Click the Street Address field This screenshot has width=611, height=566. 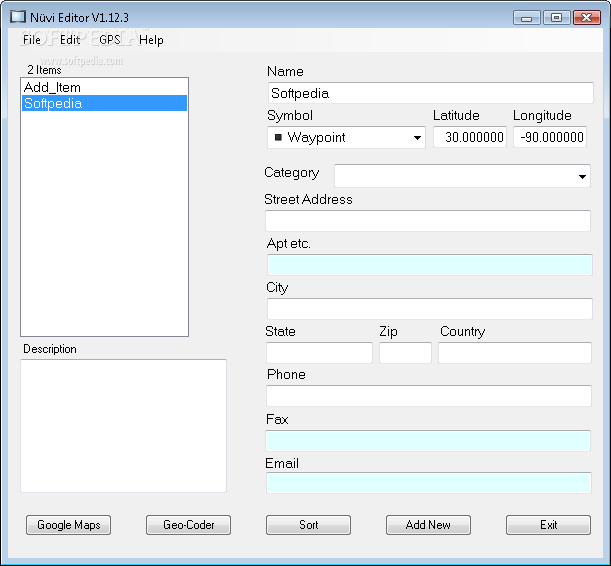pos(428,221)
